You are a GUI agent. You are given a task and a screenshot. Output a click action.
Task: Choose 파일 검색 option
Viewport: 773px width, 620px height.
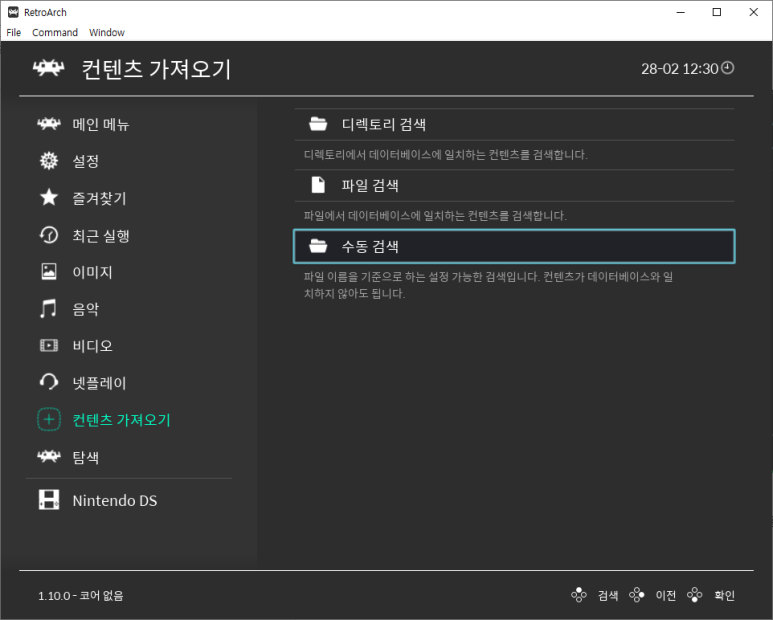click(x=514, y=185)
